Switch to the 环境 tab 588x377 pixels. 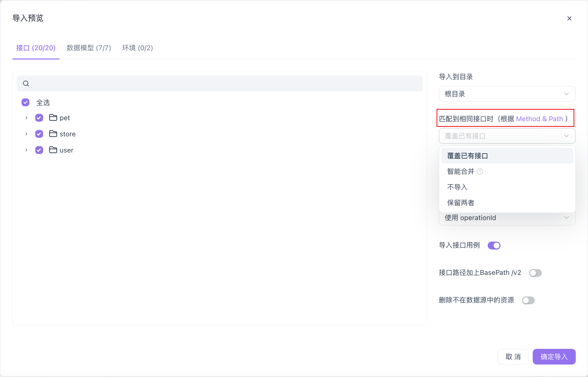click(137, 48)
